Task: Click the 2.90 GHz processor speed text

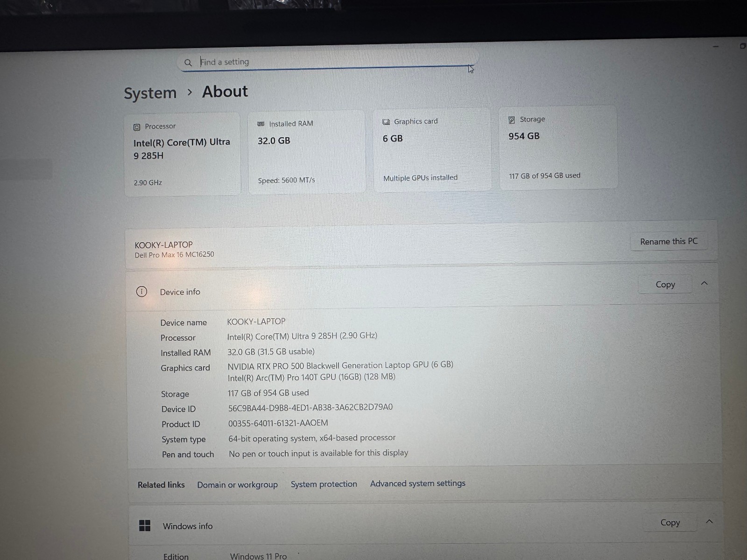Action: tap(148, 182)
